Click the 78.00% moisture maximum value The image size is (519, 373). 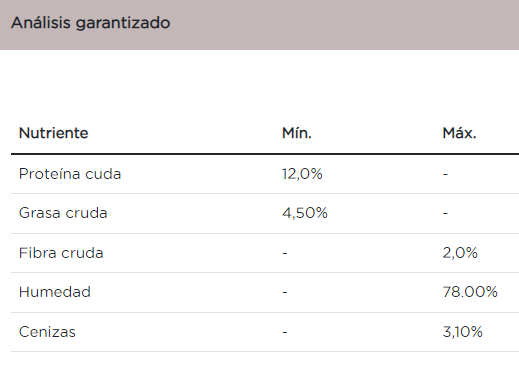pos(470,292)
